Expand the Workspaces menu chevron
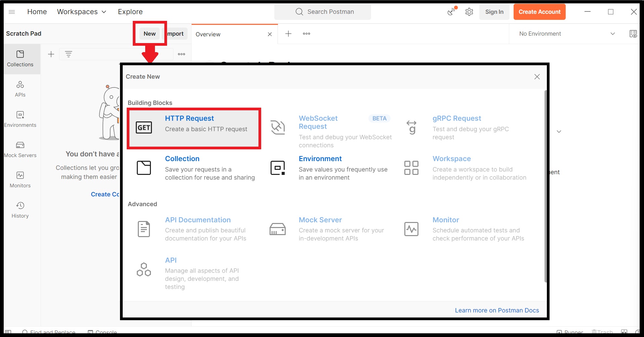 point(104,11)
